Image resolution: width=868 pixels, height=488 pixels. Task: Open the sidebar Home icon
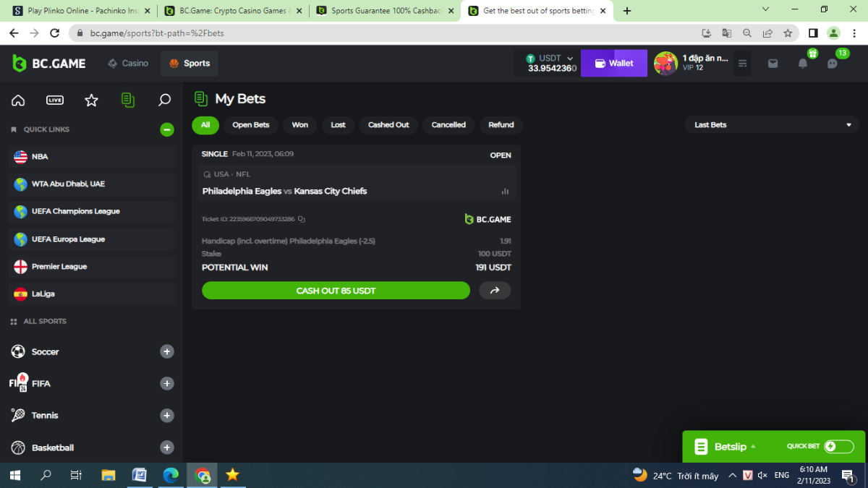tap(18, 100)
